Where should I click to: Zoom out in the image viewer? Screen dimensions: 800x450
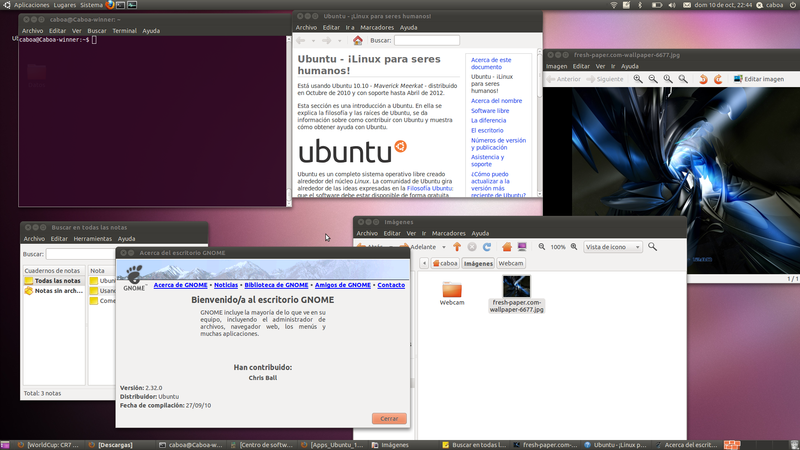[x=653, y=79]
